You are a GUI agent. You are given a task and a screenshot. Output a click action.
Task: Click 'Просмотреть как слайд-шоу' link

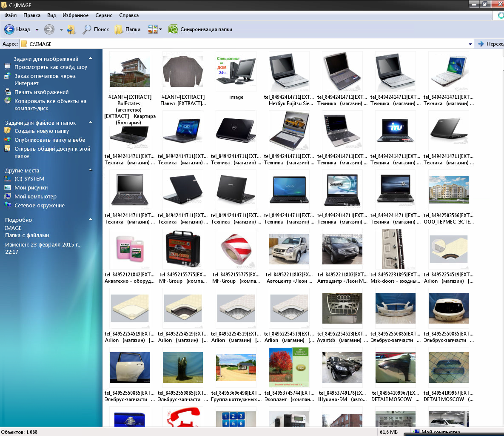tap(51, 67)
